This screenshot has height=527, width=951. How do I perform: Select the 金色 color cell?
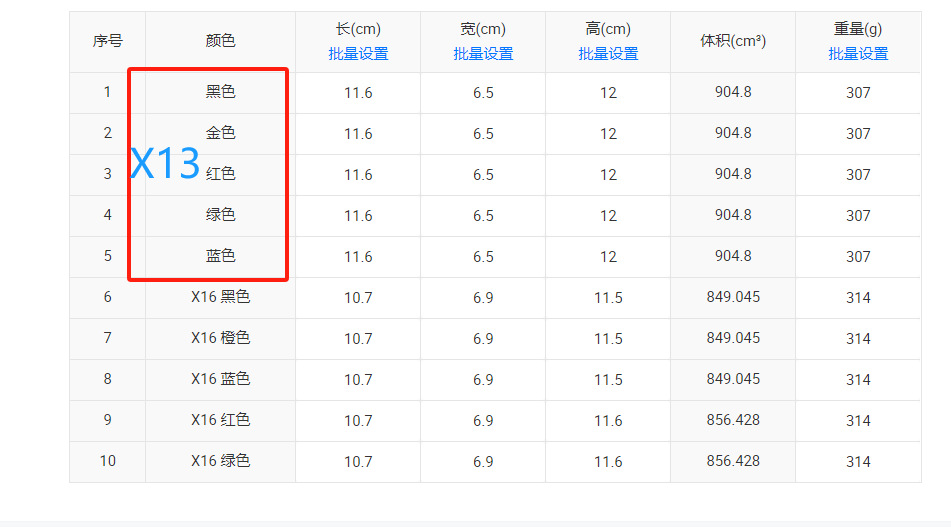(220, 133)
